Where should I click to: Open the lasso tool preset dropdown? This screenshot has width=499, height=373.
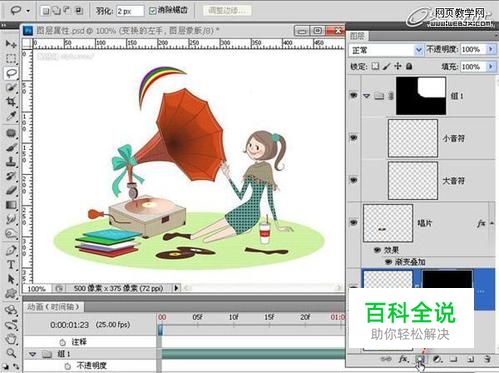pos(28,11)
